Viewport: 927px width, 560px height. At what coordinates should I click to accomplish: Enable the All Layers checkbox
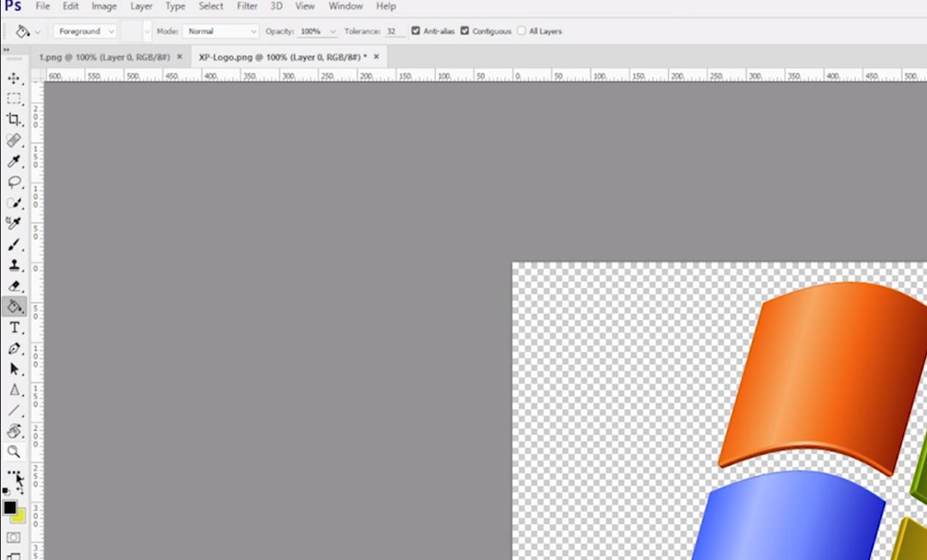521,31
